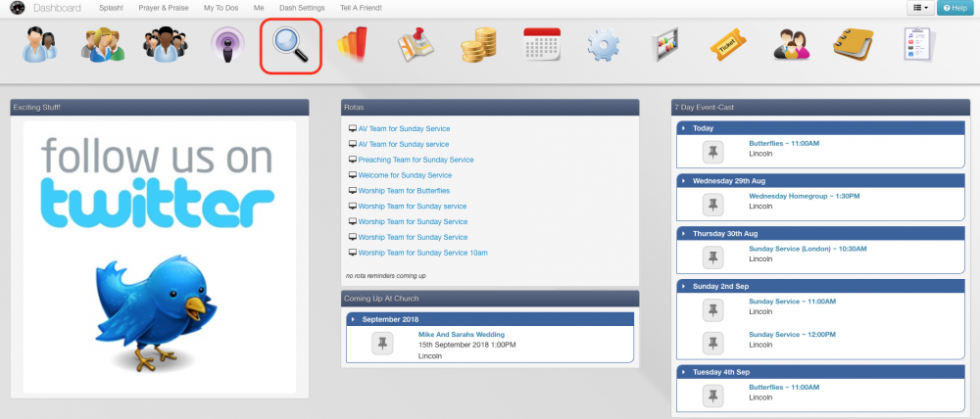Click pin icon beside Sunday Service 11:00AM
This screenshot has width=980, height=419.
click(712, 309)
